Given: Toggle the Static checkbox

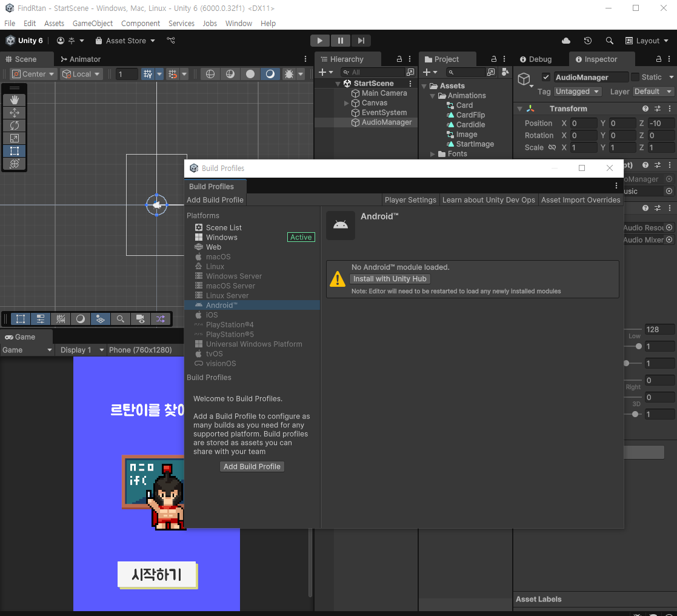Looking at the screenshot, I should 635,78.
